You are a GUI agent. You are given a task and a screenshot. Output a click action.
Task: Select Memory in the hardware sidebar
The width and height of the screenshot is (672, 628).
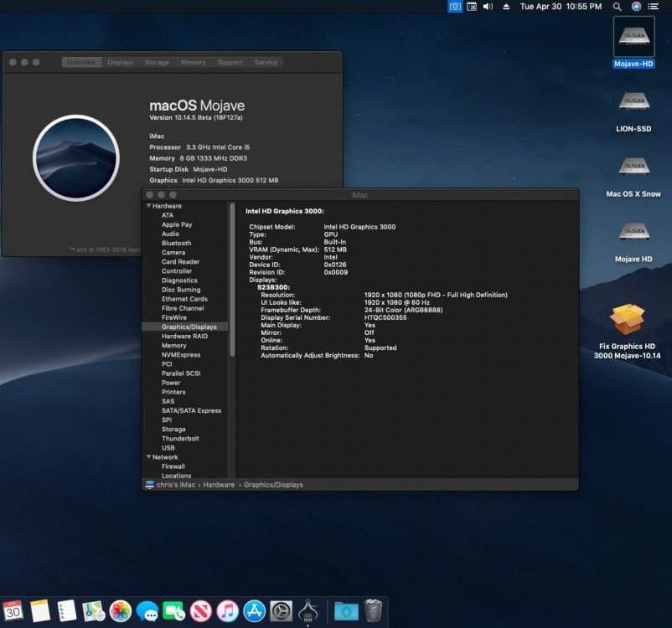[174, 345]
